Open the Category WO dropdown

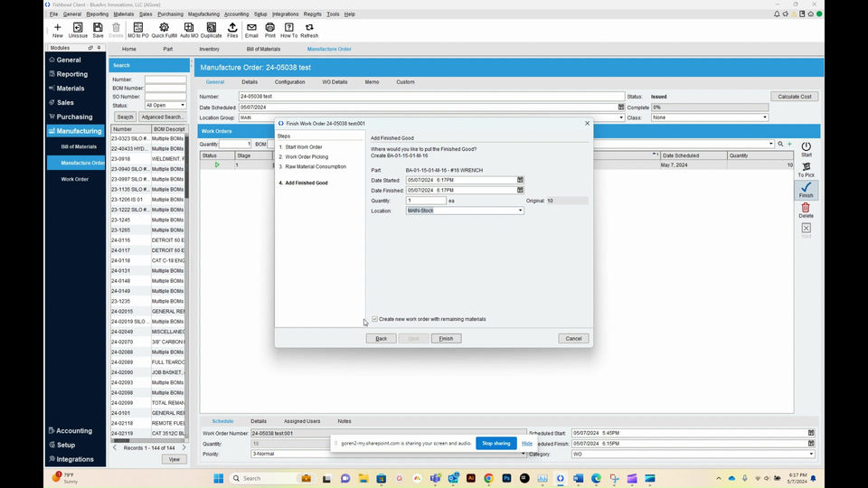coord(812,454)
